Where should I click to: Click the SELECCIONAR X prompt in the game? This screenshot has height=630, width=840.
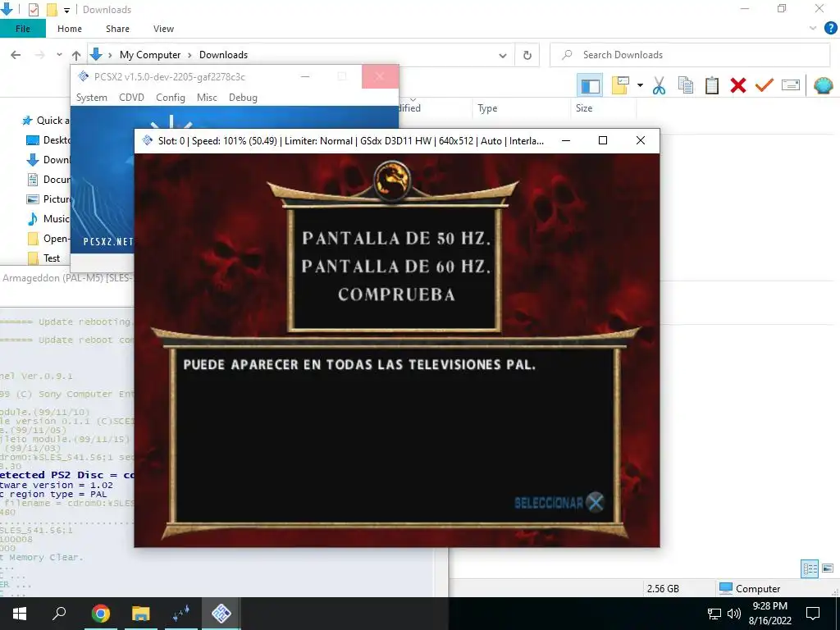coord(559,503)
